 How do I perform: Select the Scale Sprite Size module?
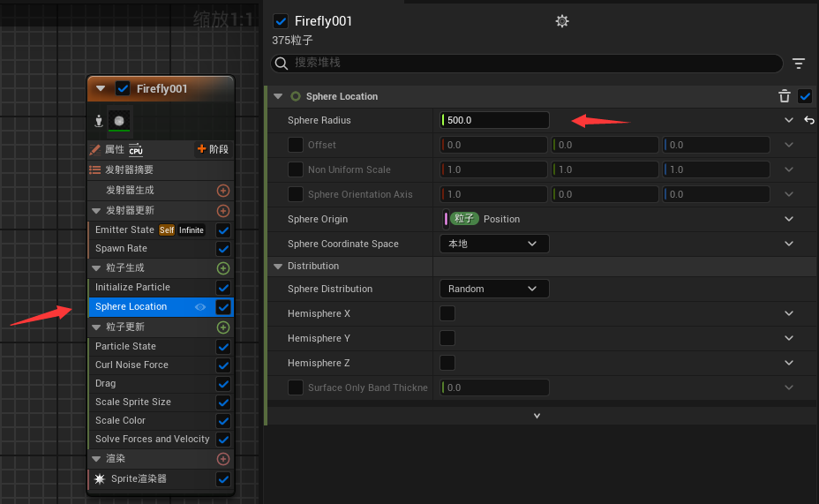133,402
